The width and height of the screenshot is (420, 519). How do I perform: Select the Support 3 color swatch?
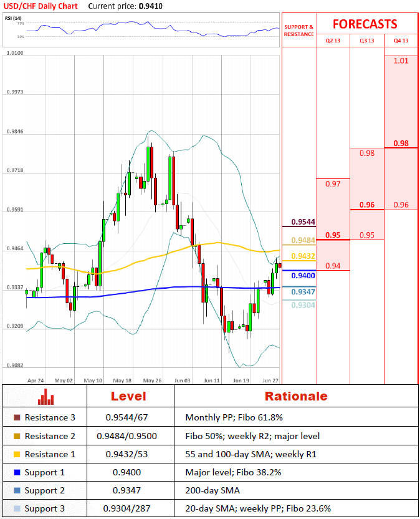tap(17, 508)
